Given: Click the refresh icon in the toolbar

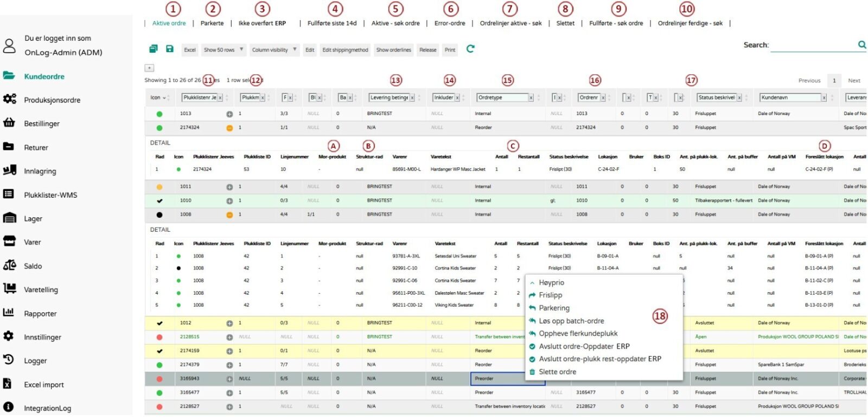Looking at the screenshot, I should (x=470, y=49).
